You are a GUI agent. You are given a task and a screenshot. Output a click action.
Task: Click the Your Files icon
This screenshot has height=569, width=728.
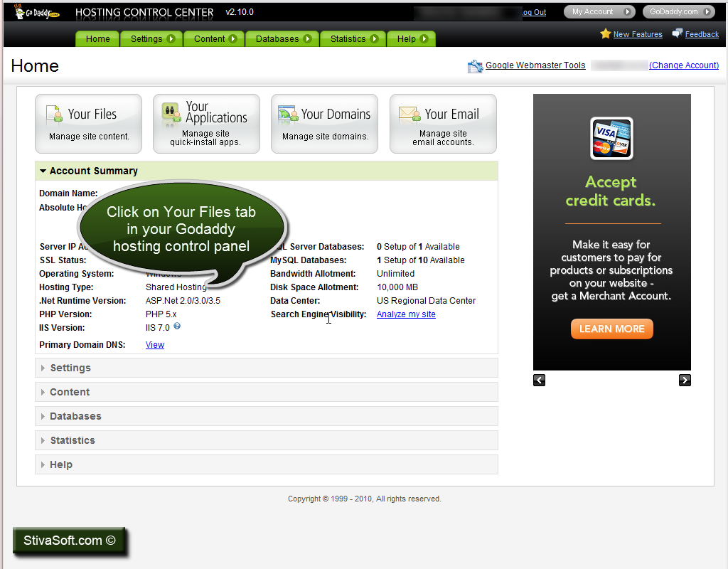click(54, 114)
